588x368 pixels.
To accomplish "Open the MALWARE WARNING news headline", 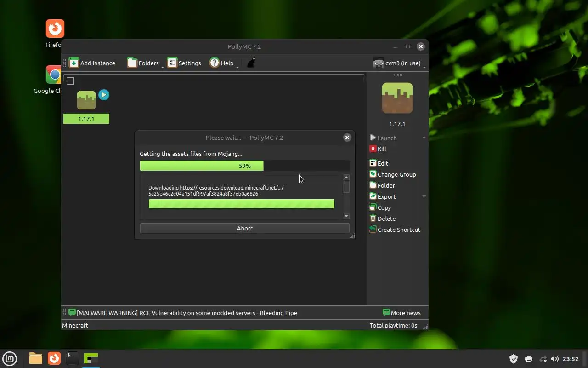I will pos(187,313).
